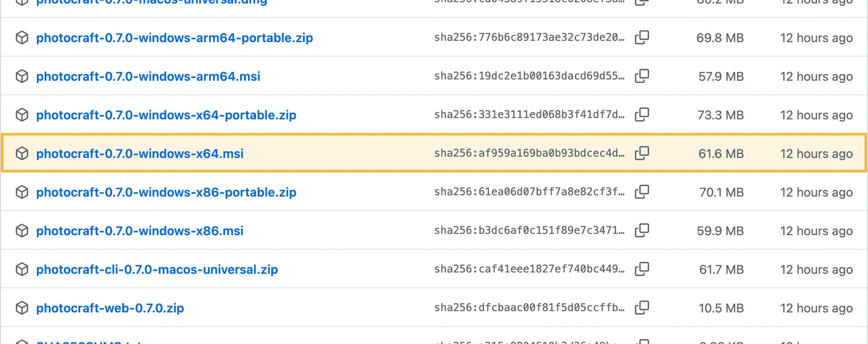The height and width of the screenshot is (344, 868).
Task: Click the 61.7 MB file size
Action: pos(722,269)
